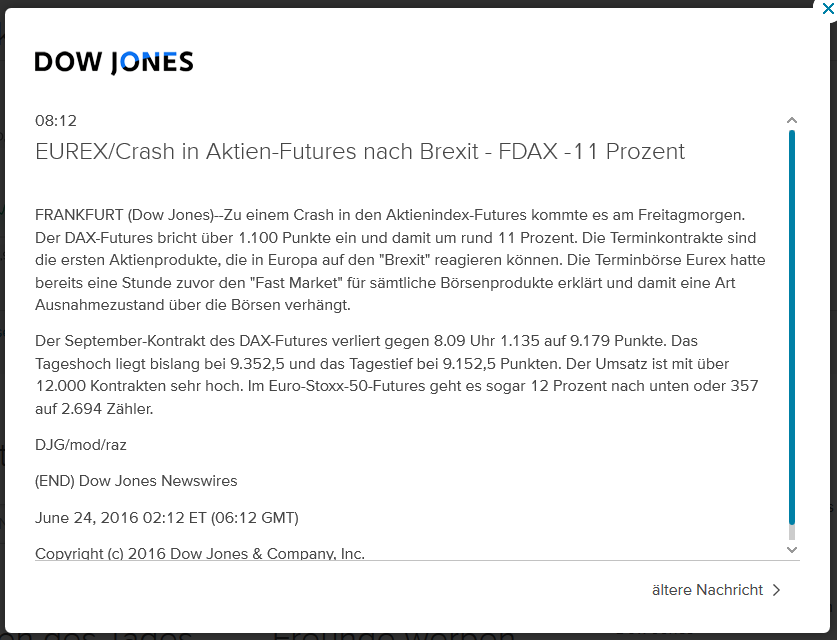This screenshot has width=837, height=640.
Task: Click the "Freunde werben" text behind the popup
Action: [395, 634]
